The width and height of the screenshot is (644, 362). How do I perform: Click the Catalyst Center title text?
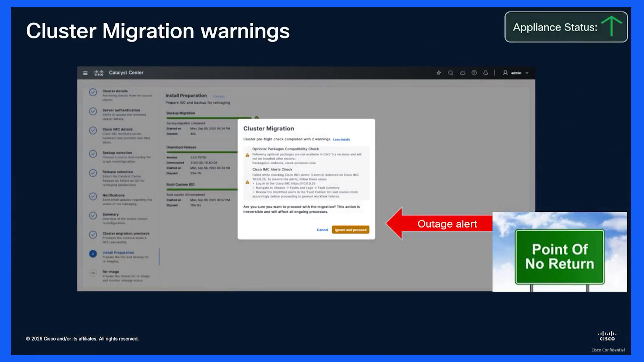point(126,73)
